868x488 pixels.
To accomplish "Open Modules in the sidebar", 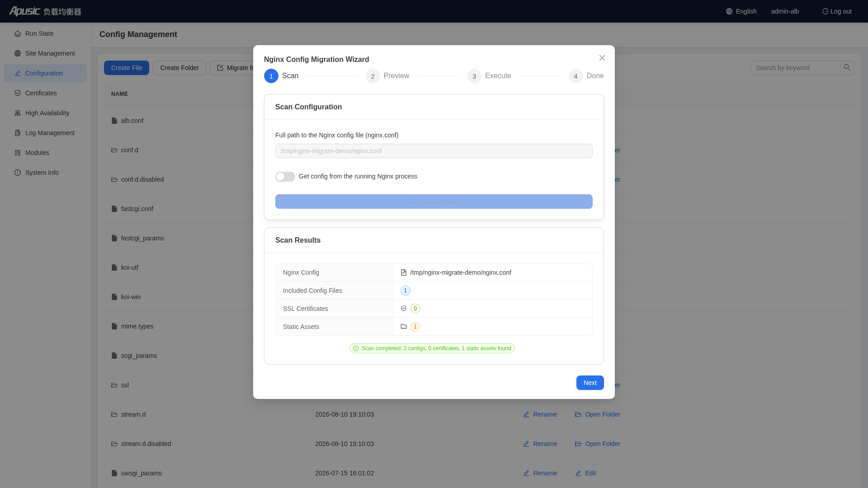I will (45, 153).
